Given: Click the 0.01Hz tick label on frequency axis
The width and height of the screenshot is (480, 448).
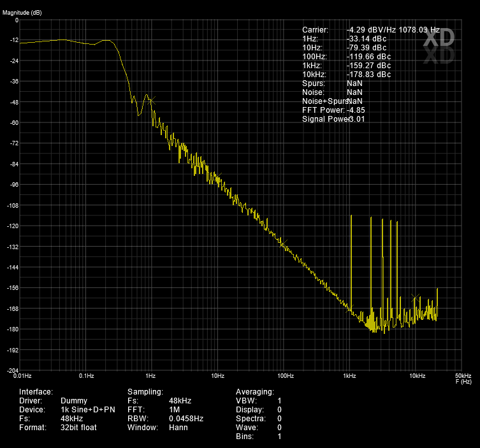Looking at the screenshot, I should point(22,376).
